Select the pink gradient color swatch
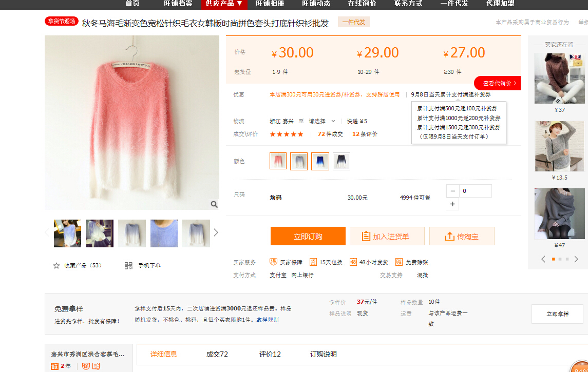 pyautogui.click(x=278, y=161)
